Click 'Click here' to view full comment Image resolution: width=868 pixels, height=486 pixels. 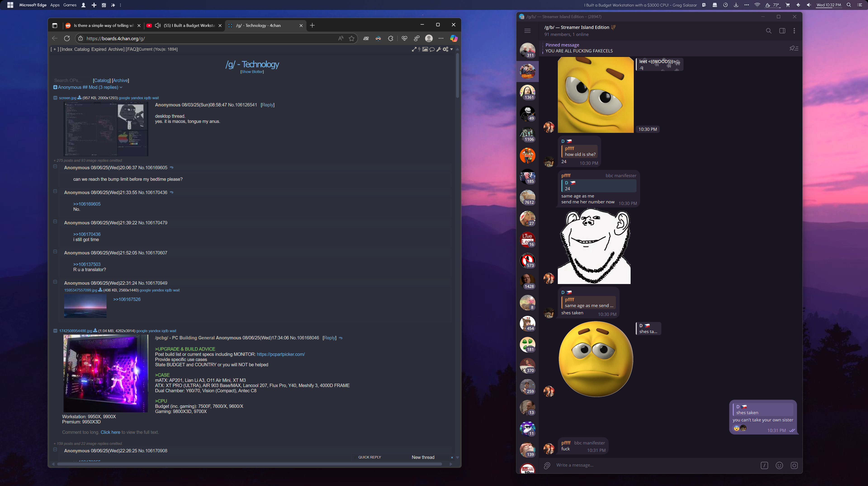[x=110, y=432]
